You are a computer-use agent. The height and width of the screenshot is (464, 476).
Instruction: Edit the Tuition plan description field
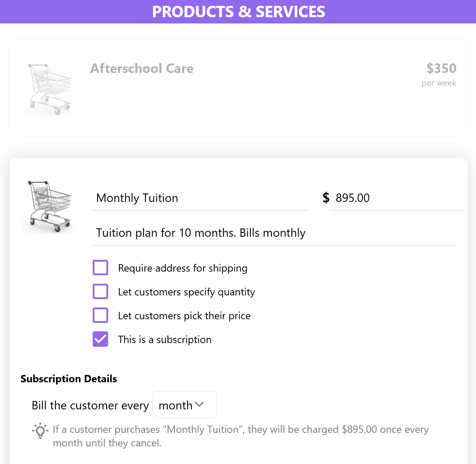[x=273, y=233]
